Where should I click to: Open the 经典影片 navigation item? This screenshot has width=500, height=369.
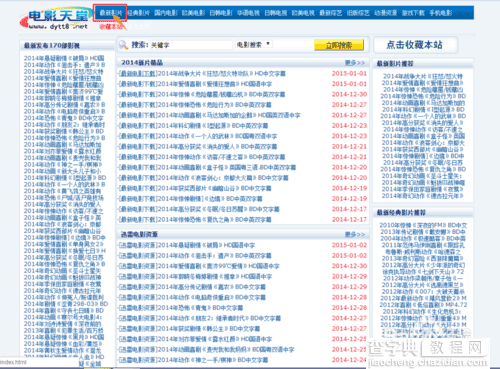tap(138, 13)
